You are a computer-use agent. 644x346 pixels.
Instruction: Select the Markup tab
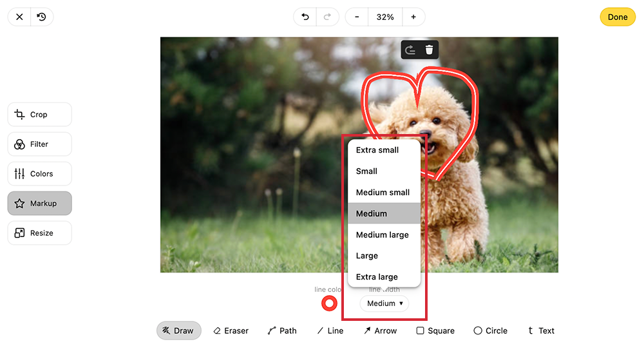pos(39,203)
